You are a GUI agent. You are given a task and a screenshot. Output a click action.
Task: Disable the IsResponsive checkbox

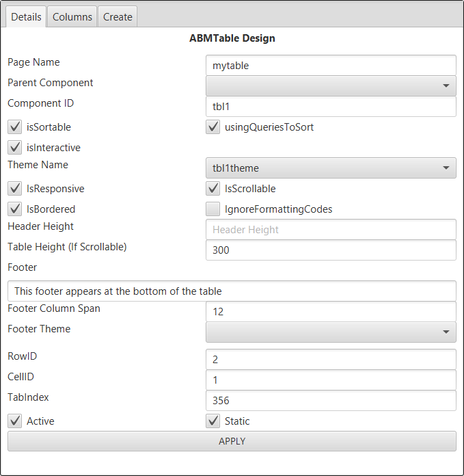tap(14, 188)
